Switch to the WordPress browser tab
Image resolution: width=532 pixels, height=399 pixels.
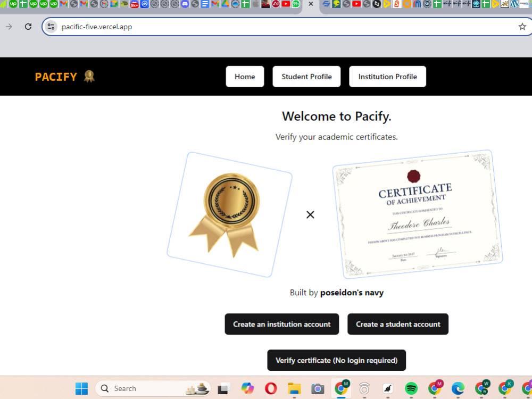[x=514, y=4]
